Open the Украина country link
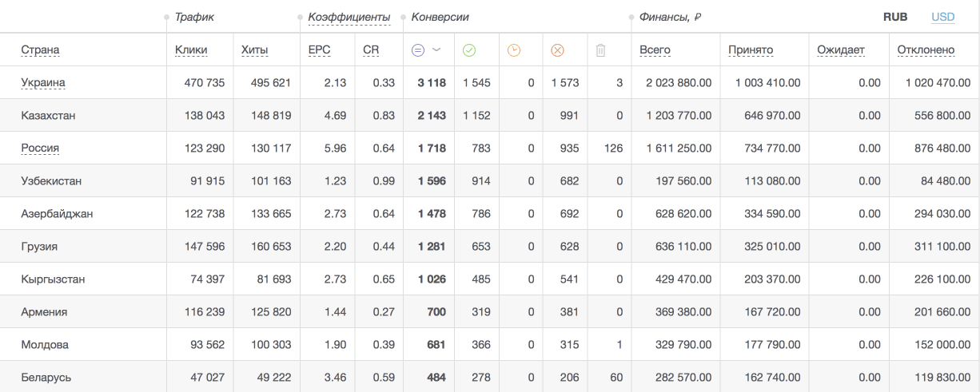This screenshot has height=392, width=980. point(43,82)
